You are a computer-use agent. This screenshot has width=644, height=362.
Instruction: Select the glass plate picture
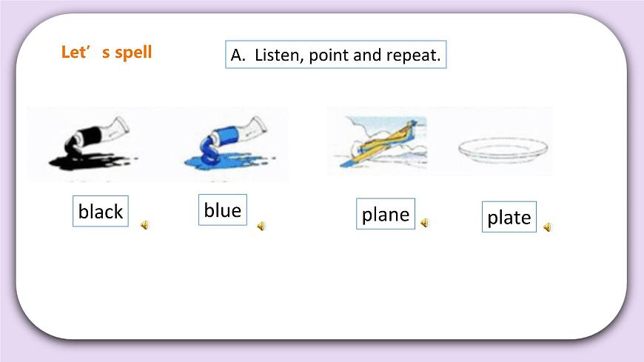(x=503, y=149)
